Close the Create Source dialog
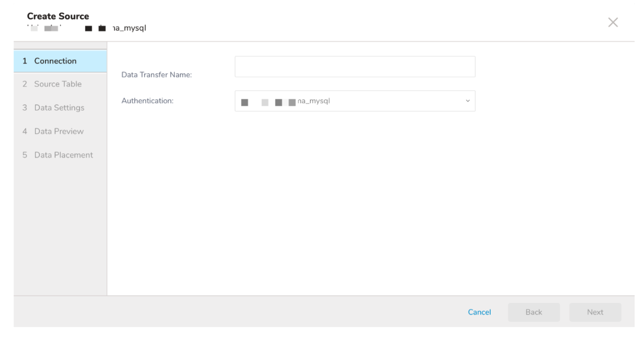 point(612,22)
